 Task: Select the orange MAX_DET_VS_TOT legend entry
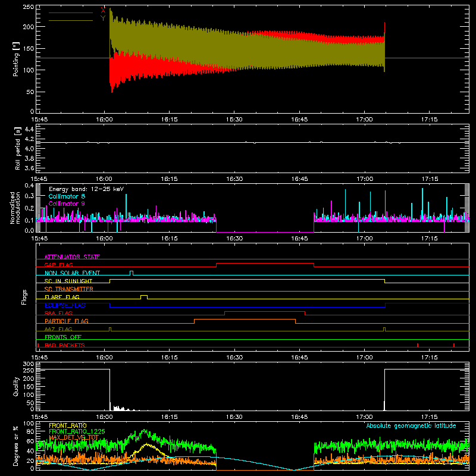[x=73, y=437]
